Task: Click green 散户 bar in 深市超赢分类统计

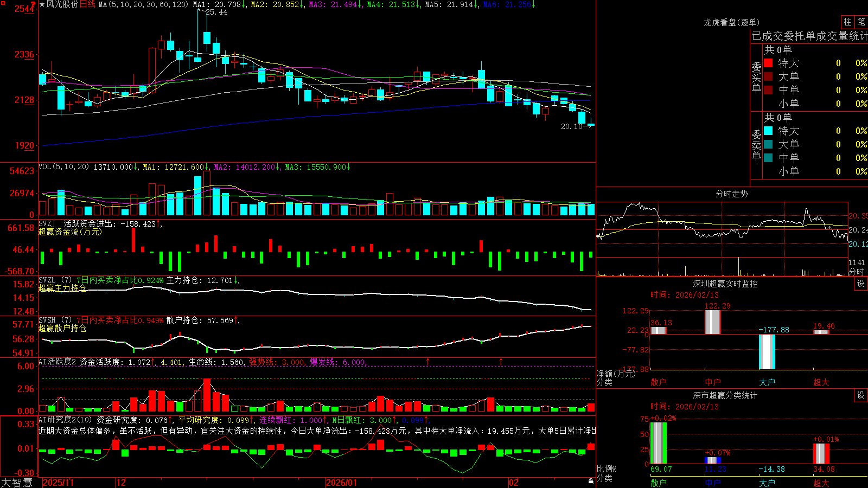Action: [659, 443]
